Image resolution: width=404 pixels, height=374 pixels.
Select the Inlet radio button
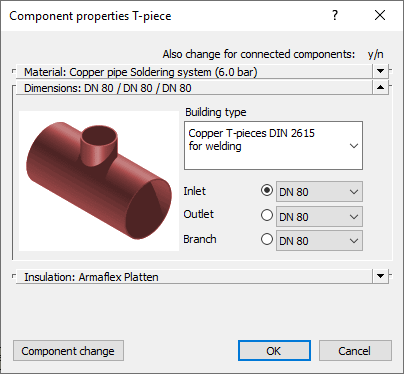[267, 191]
